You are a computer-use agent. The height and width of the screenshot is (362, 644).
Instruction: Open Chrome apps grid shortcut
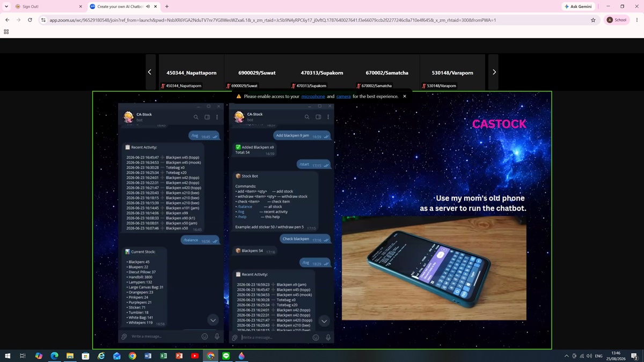pyautogui.click(x=6, y=32)
